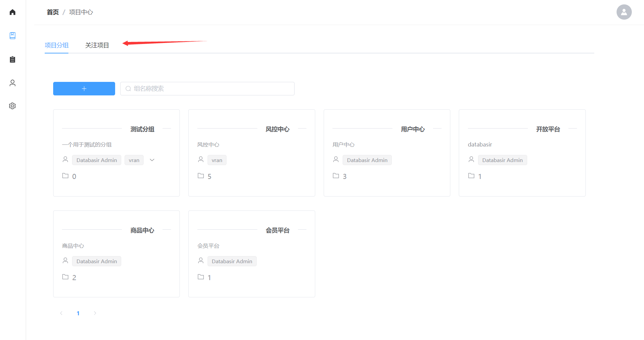Screen dimensions: 644x340
Task: Go to previous page arrow
Action: [61, 313]
